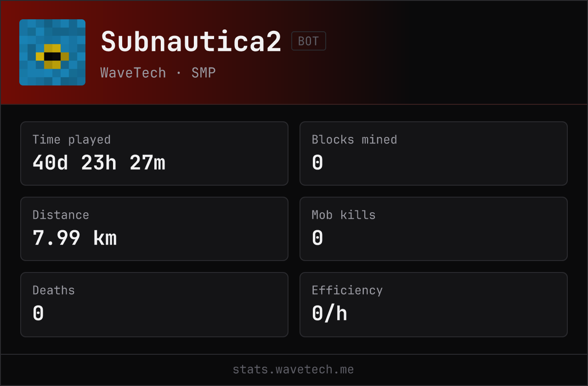Viewport: 588px width, 386px height.
Task: Select the Distance stat card
Action: (x=154, y=229)
